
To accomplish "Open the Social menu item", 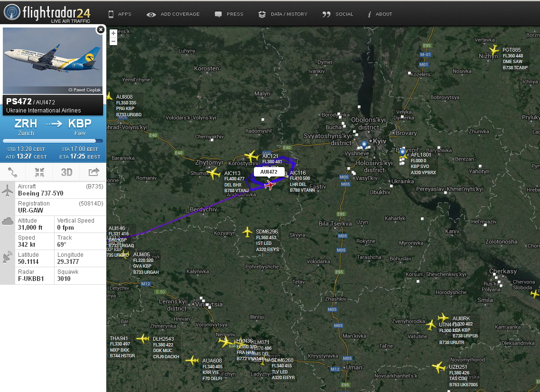I will pyautogui.click(x=338, y=14).
